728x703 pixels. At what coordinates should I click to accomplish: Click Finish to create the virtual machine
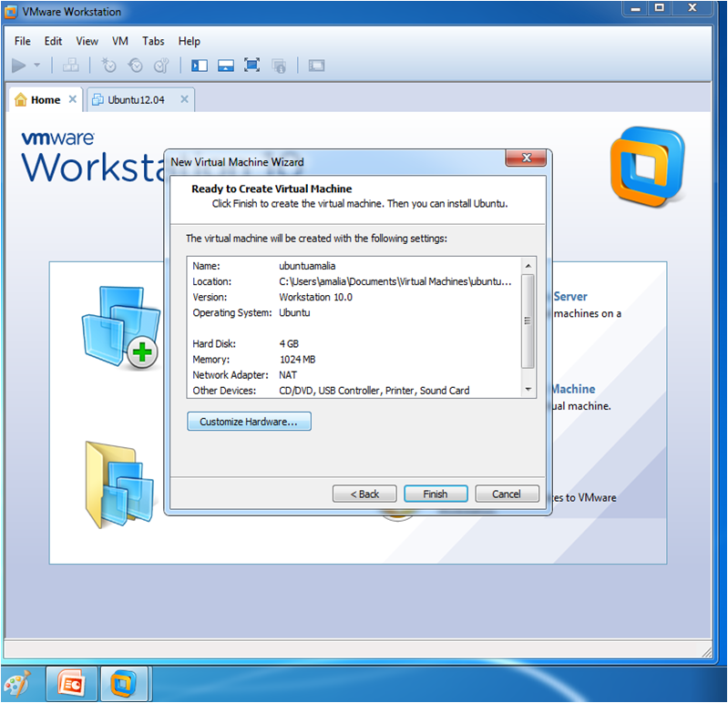coord(436,494)
